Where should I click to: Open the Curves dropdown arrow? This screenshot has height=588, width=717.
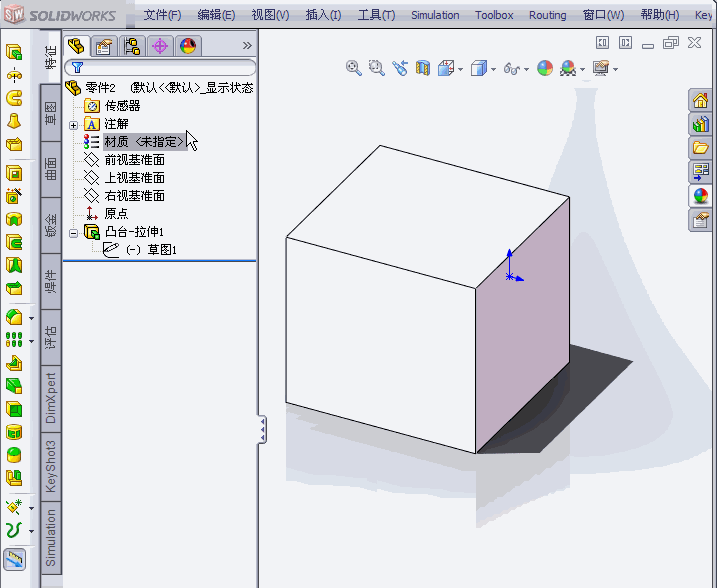point(32,531)
